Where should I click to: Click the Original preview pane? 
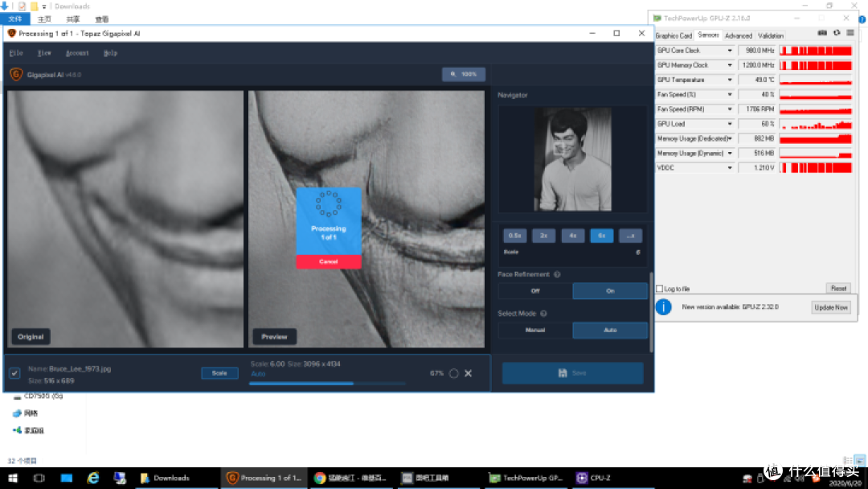[x=125, y=220]
